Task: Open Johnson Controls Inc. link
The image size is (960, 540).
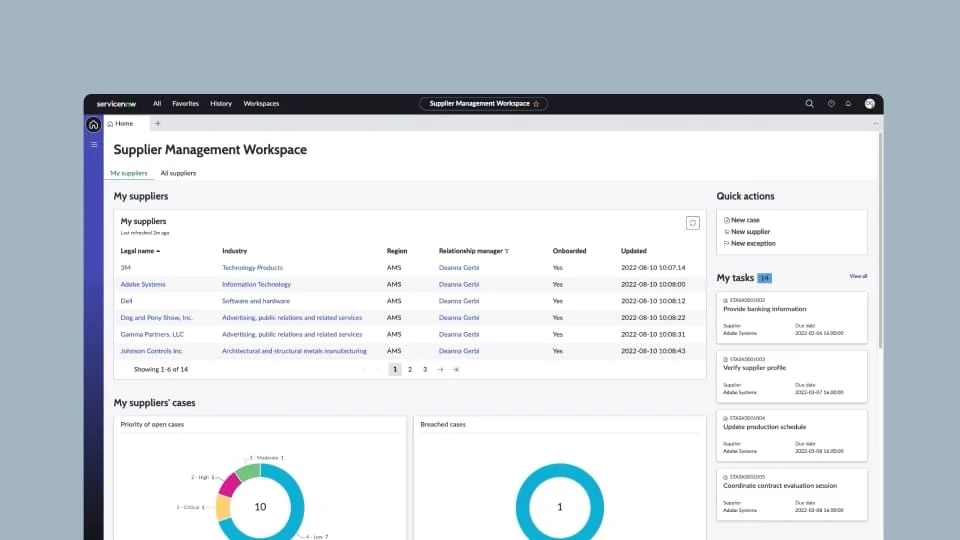Action: point(151,351)
